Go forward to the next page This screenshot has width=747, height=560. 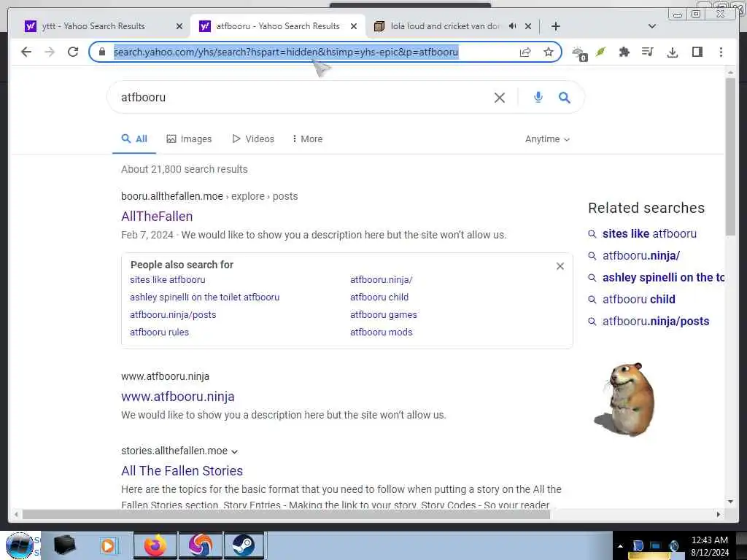50,52
